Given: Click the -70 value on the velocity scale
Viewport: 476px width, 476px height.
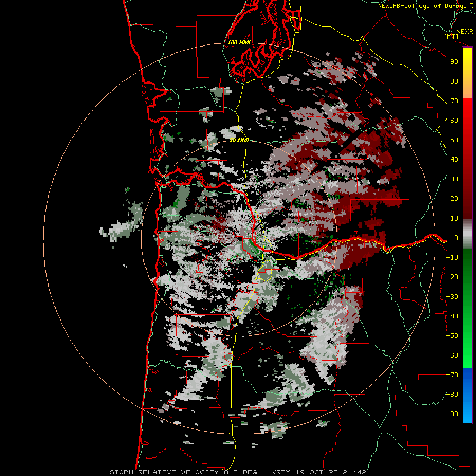Looking at the screenshot, I should [x=452, y=375].
